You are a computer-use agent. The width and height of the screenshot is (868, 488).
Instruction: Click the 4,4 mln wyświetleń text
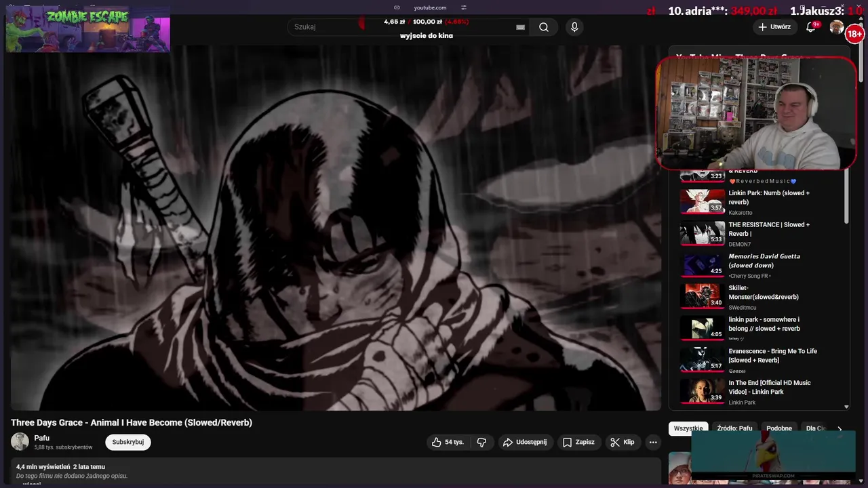click(x=43, y=467)
